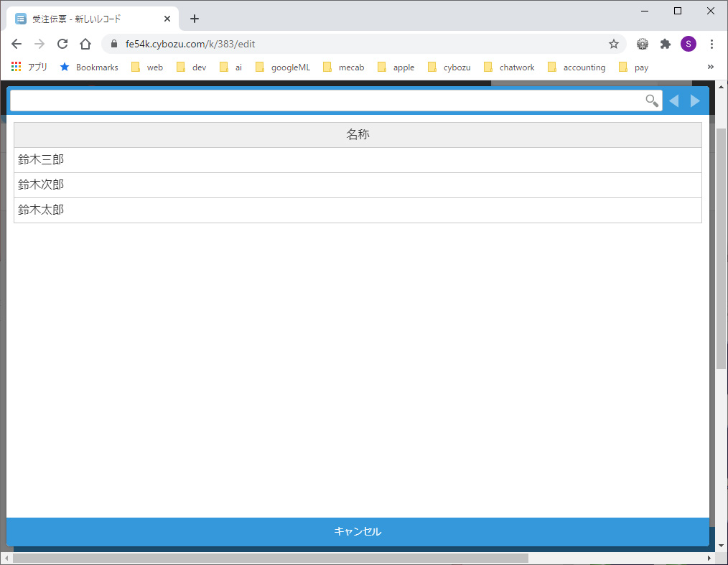The height and width of the screenshot is (565, 728).
Task: Open the Chrome three-dot menu
Action: click(711, 44)
